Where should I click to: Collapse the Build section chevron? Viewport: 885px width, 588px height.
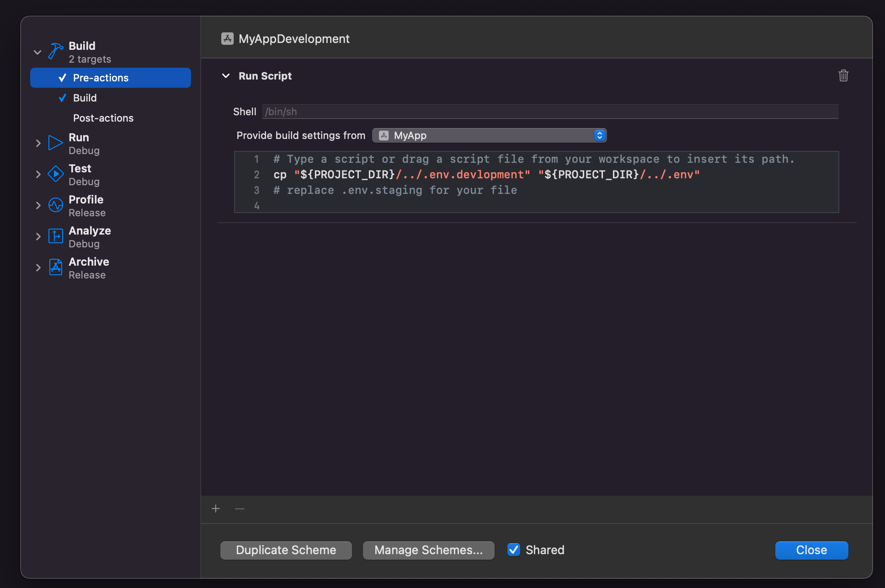37,52
